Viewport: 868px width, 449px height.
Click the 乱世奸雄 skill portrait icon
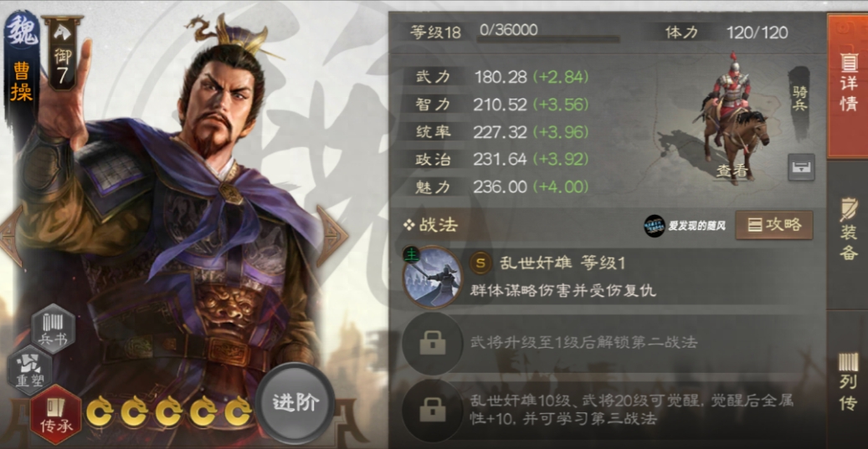click(433, 277)
